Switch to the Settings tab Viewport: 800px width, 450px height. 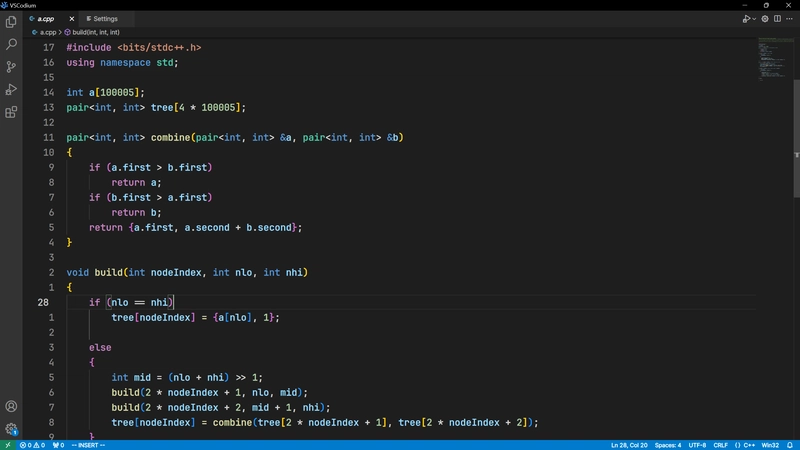[104, 19]
